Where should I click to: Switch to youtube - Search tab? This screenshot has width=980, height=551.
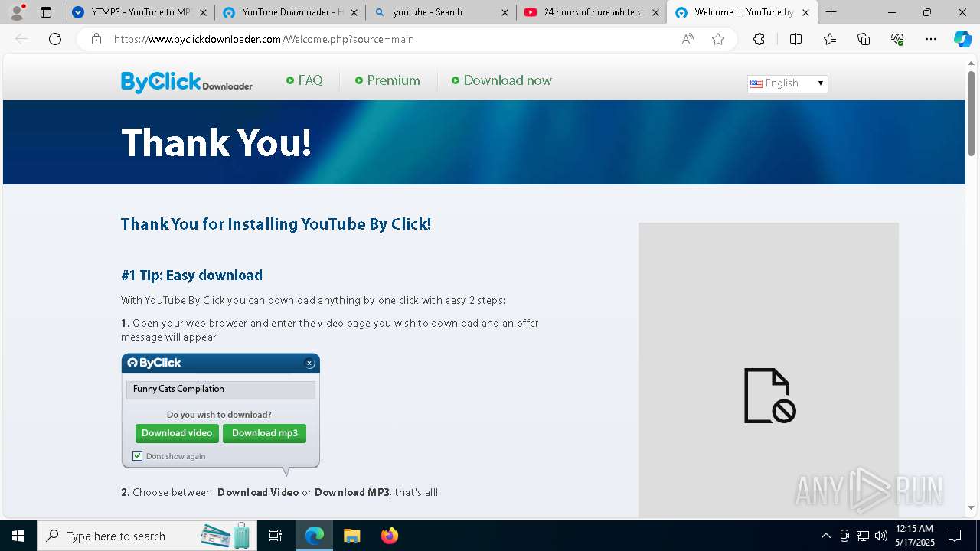[x=440, y=12]
